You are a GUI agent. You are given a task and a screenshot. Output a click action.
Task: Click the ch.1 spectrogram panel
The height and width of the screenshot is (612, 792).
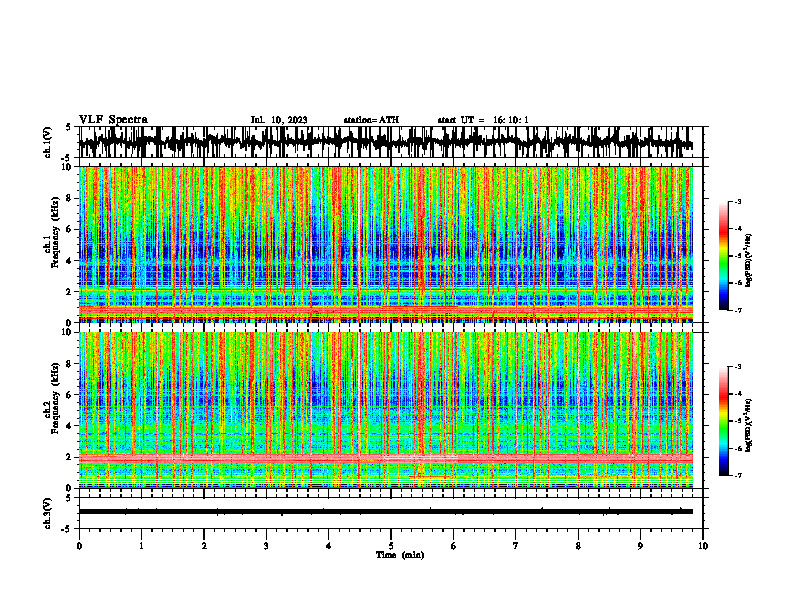click(x=385, y=244)
